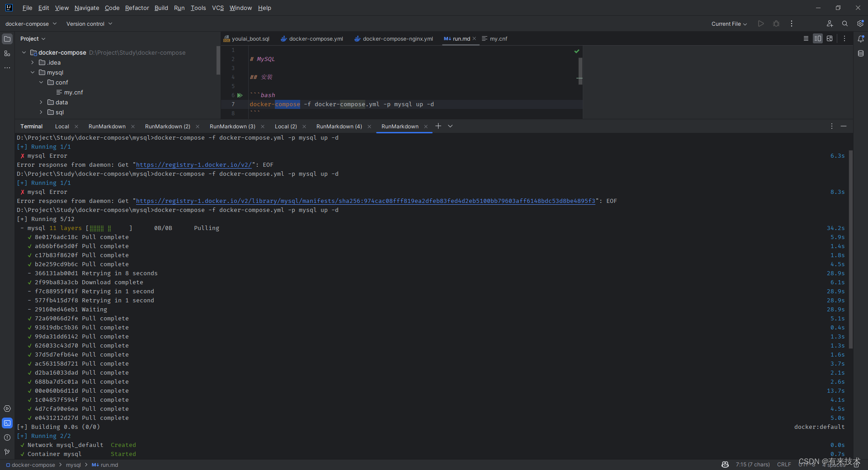Collapse the docker-compose root folder
The height and width of the screenshot is (470, 868).
tap(24, 52)
